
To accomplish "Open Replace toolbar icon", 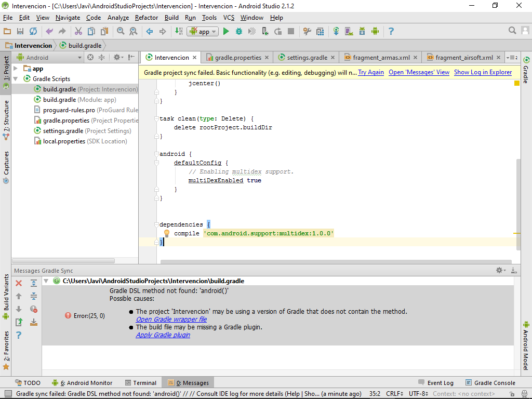I will pyautogui.click(x=134, y=31).
